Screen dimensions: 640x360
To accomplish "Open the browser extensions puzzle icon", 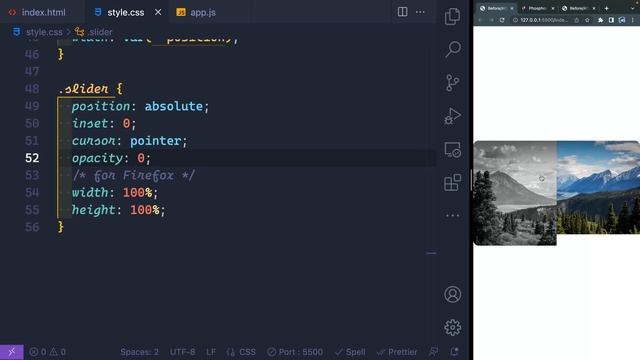I will pos(600,20).
